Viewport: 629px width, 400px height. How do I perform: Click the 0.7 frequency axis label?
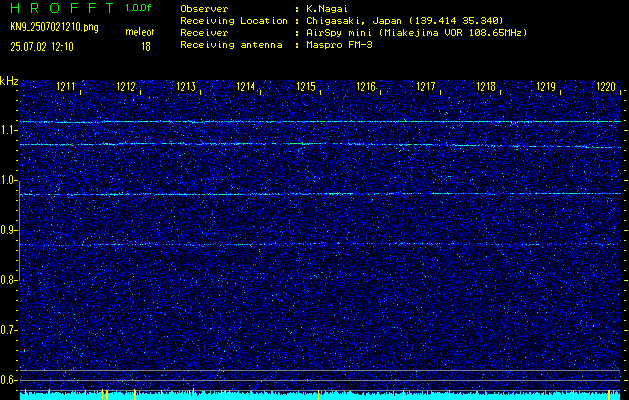(x=7, y=330)
